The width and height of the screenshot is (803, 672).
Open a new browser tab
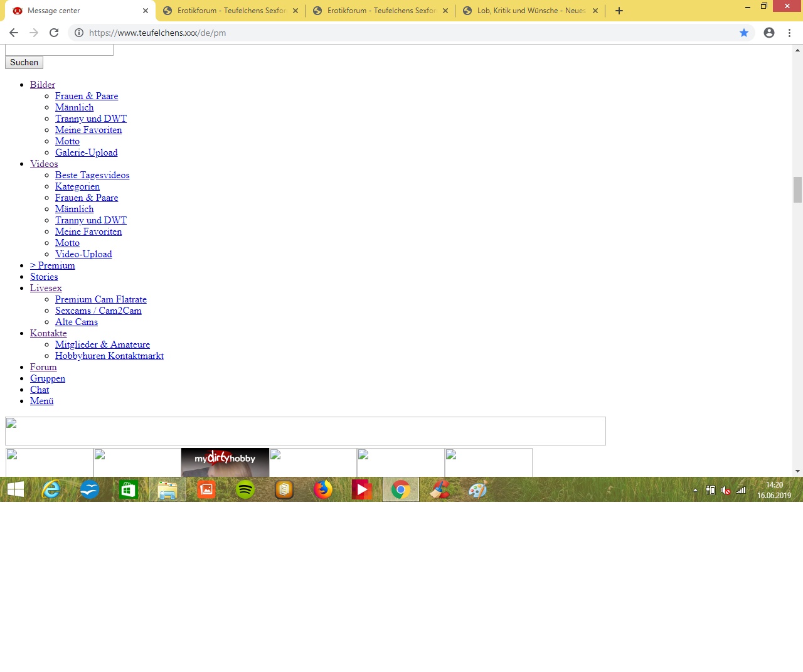pyautogui.click(x=619, y=11)
